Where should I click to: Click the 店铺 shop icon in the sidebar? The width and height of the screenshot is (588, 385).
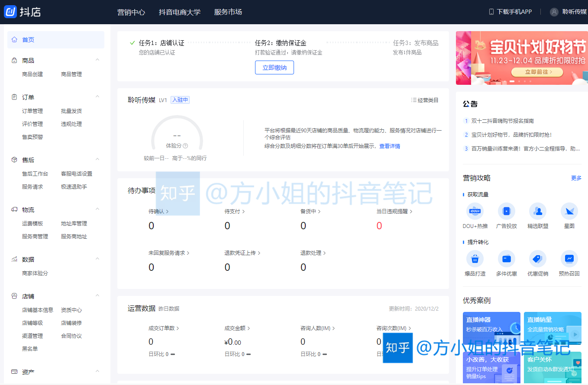point(14,296)
